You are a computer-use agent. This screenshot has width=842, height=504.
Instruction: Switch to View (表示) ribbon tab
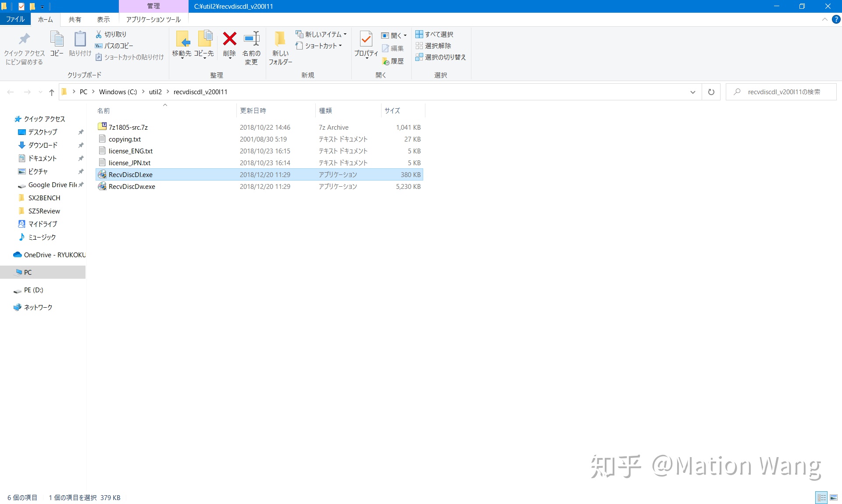click(x=103, y=19)
